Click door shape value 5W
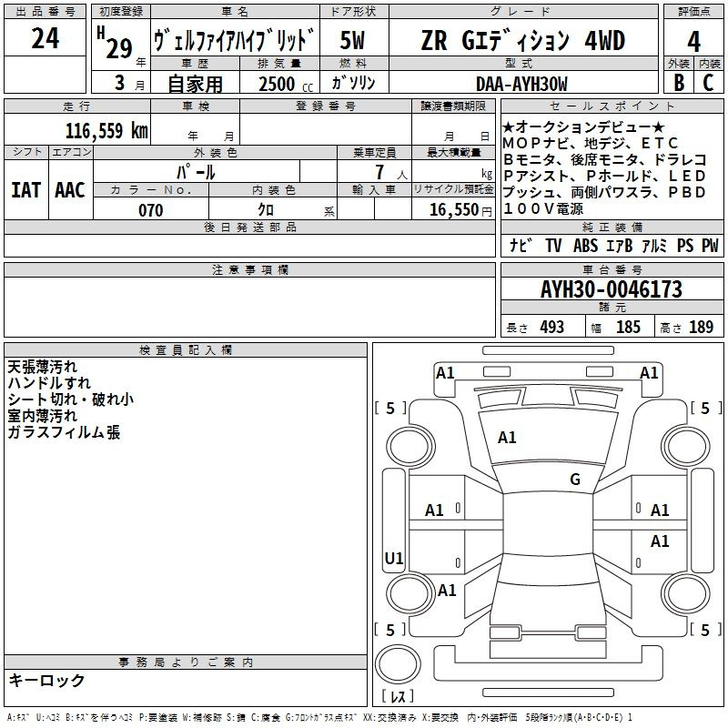 click(353, 40)
